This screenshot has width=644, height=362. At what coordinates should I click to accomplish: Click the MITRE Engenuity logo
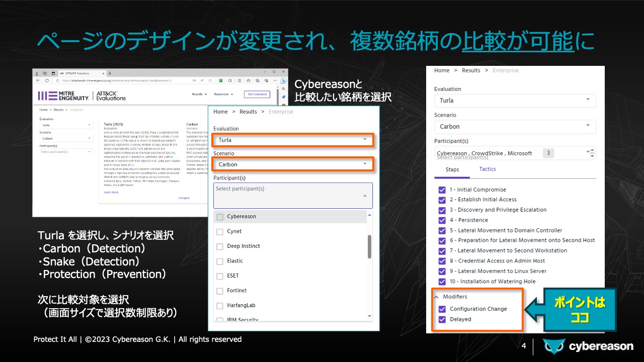pyautogui.click(x=63, y=96)
